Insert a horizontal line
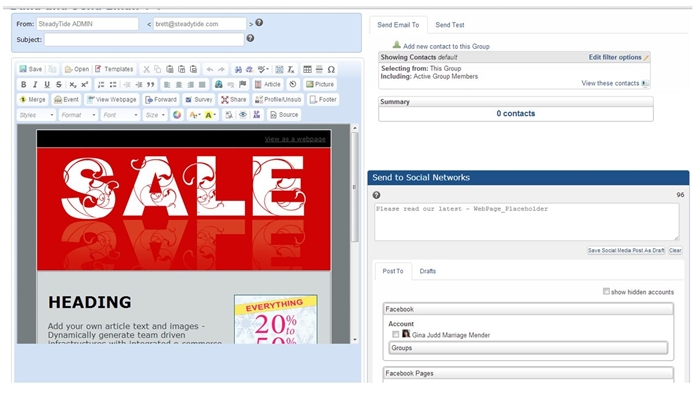Viewport: 700px width, 394px height. 319,69
